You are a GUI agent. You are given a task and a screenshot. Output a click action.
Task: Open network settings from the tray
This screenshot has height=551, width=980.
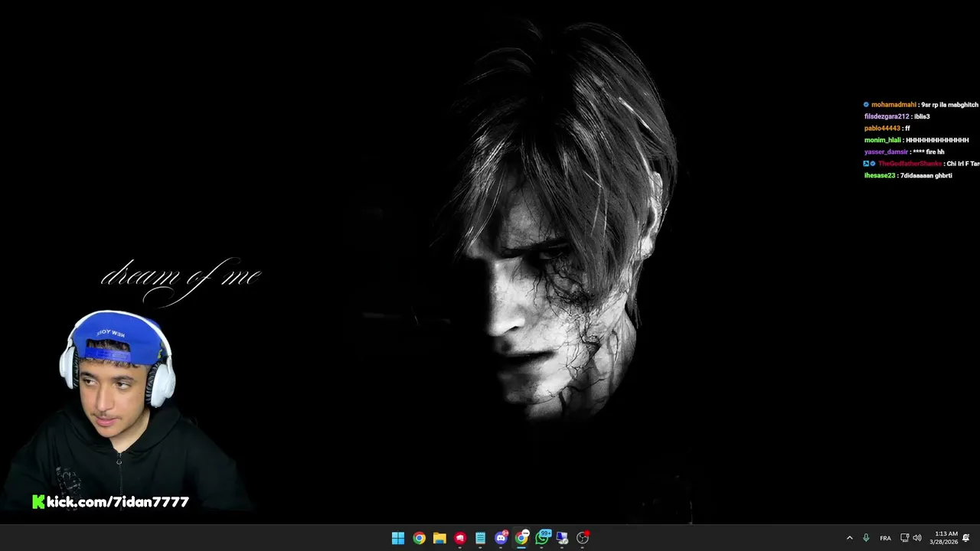click(x=904, y=538)
